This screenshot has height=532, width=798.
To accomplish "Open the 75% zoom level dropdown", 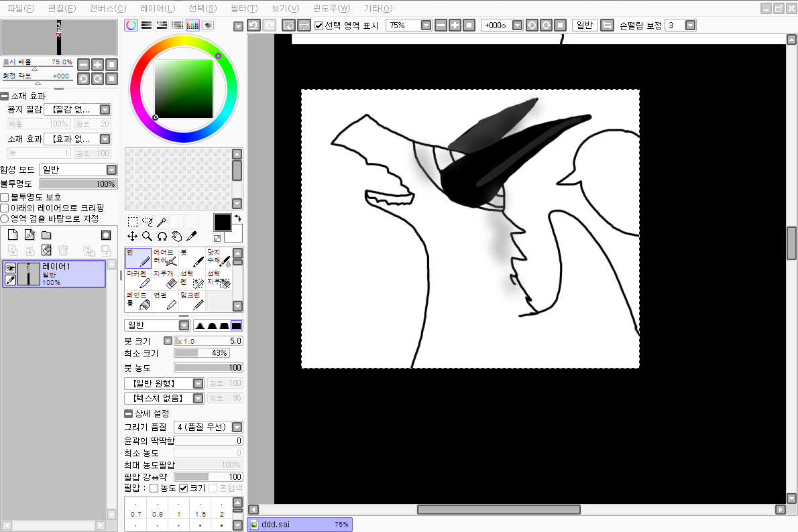I will tap(426, 25).
